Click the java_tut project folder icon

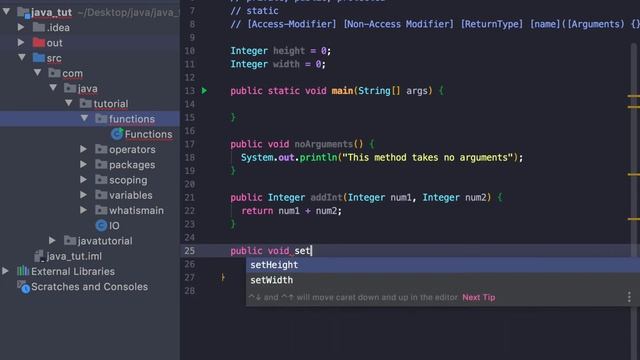coord(23,13)
